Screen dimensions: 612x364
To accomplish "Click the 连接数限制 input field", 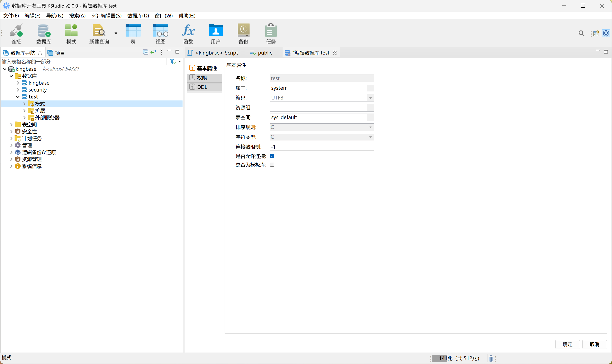I will (322, 147).
